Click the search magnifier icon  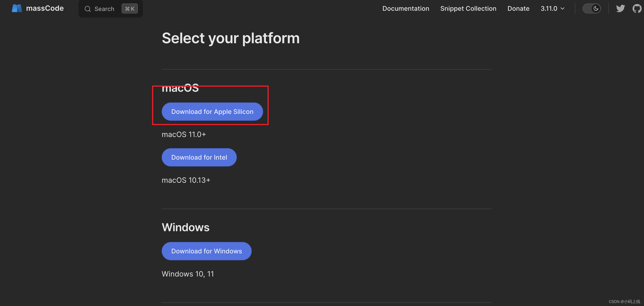click(87, 9)
